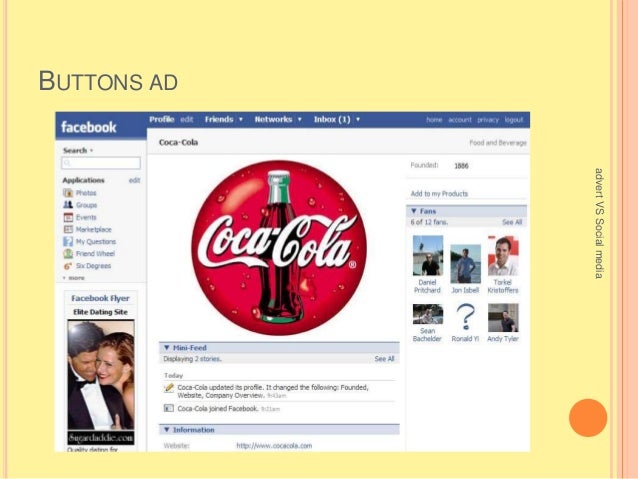
Task: Open the Profile menu item
Action: click(162, 119)
